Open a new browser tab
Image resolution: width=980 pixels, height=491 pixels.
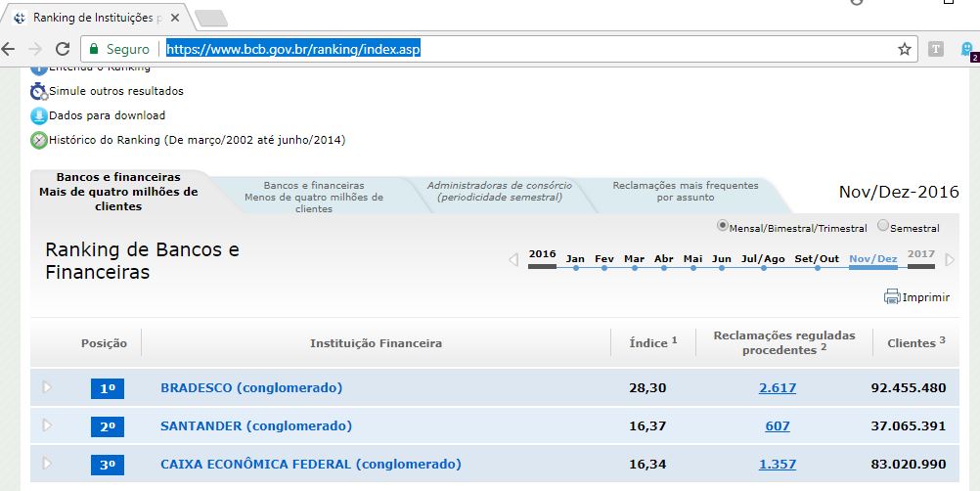[x=211, y=19]
